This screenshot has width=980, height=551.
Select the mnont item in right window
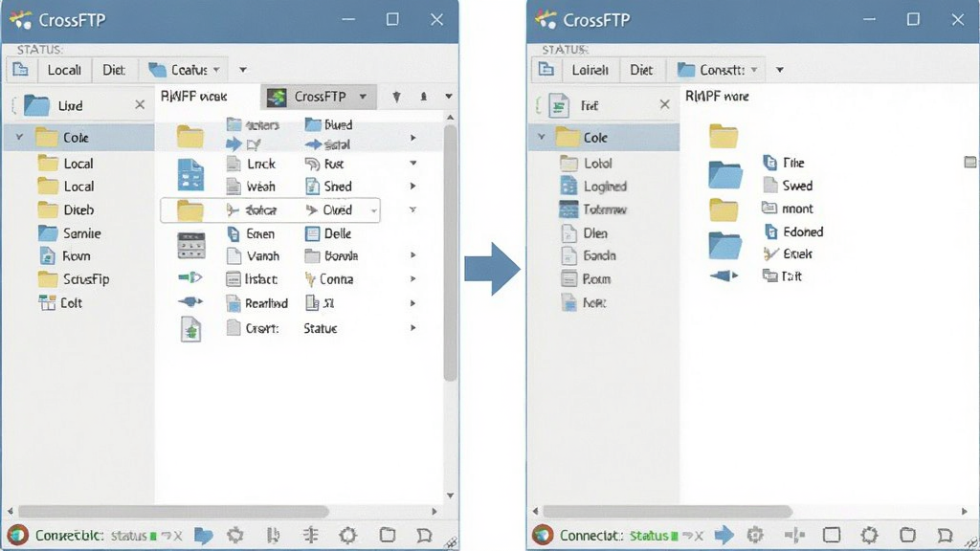coord(788,209)
